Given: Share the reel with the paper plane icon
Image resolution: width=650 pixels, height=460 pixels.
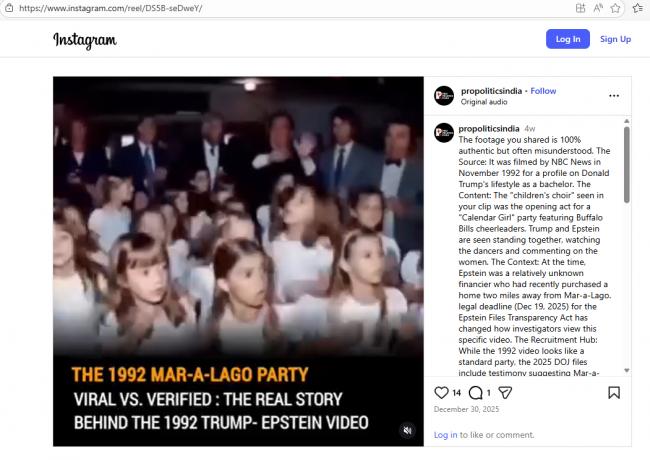Looking at the screenshot, I should pyautogui.click(x=505, y=392).
